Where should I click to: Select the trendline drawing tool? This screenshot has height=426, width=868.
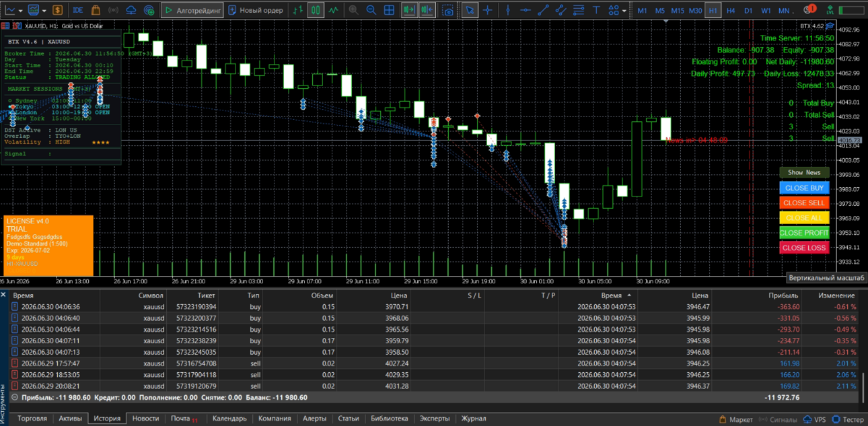[x=542, y=10]
